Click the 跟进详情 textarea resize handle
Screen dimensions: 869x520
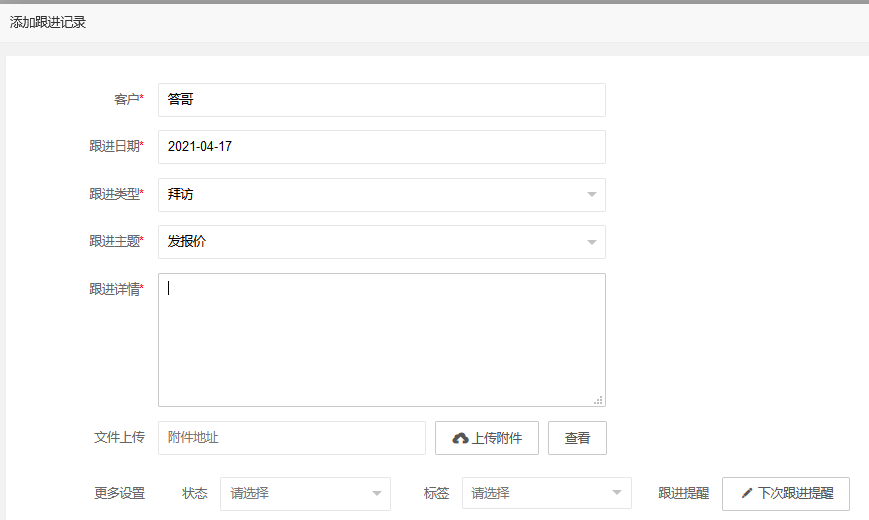tap(598, 399)
